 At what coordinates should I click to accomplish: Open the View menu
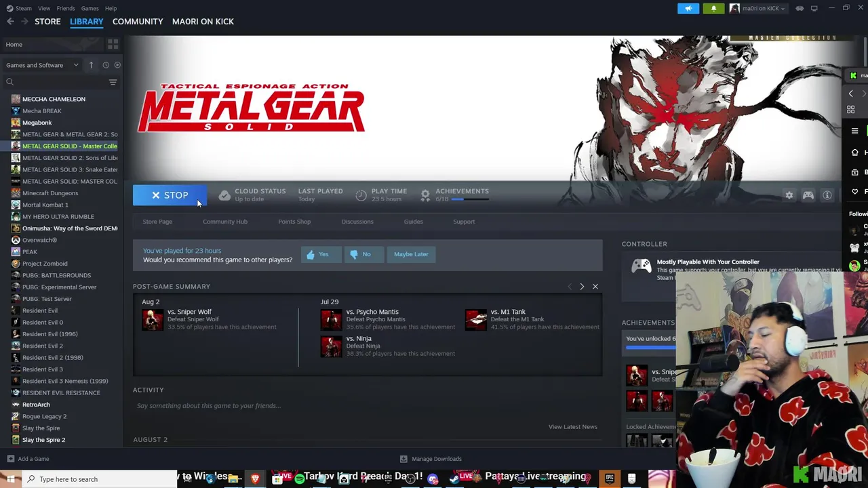(44, 8)
